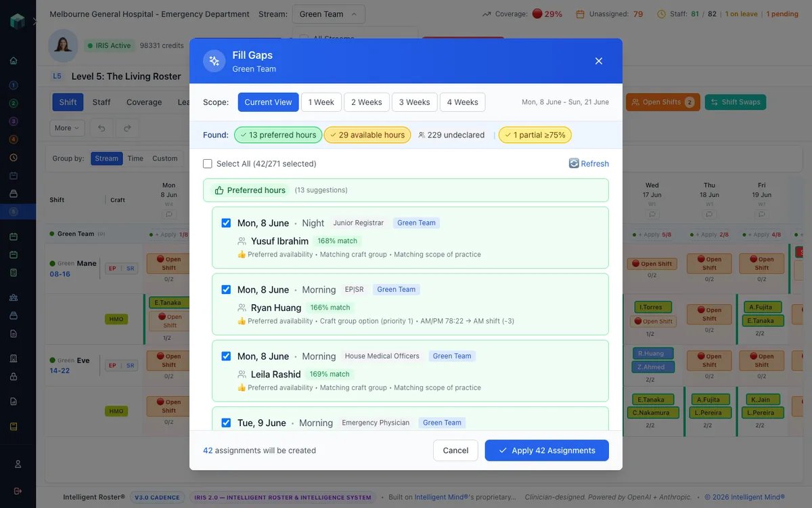Viewport: 812px width, 508px height.
Task: Switch to the Coverage tab
Action: point(144,102)
